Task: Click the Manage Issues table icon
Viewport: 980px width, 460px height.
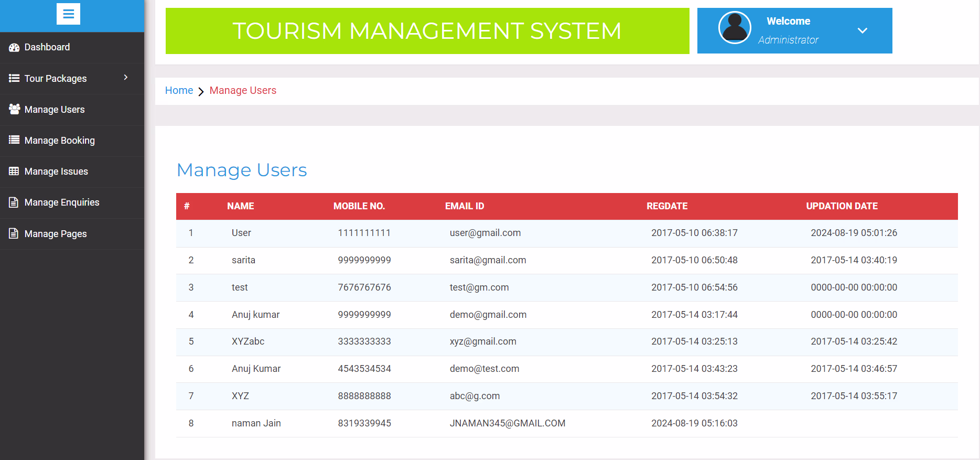Action: [14, 171]
